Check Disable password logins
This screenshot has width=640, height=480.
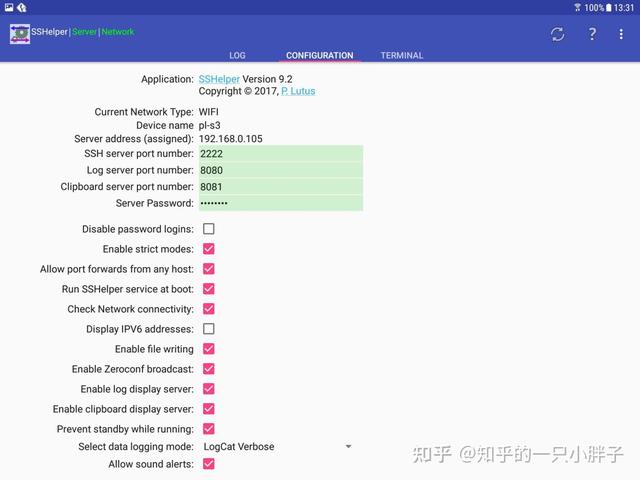click(x=209, y=229)
